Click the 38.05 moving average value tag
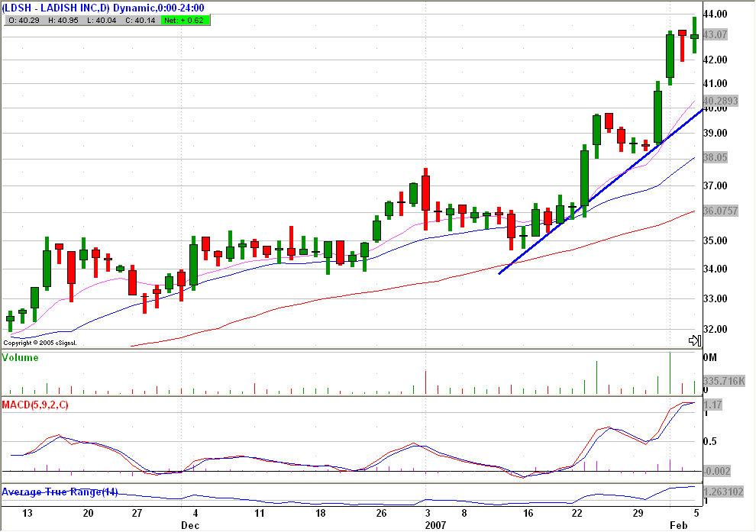This screenshot has width=756, height=532. click(x=715, y=157)
